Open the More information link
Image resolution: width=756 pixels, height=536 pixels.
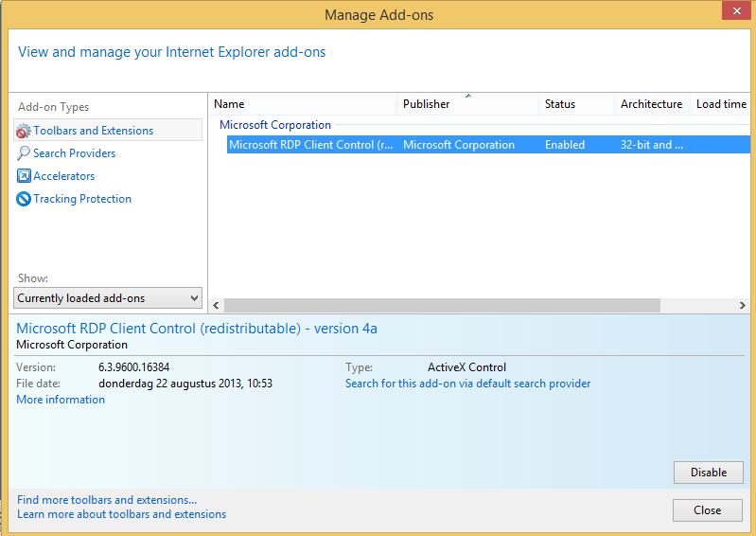(x=61, y=400)
